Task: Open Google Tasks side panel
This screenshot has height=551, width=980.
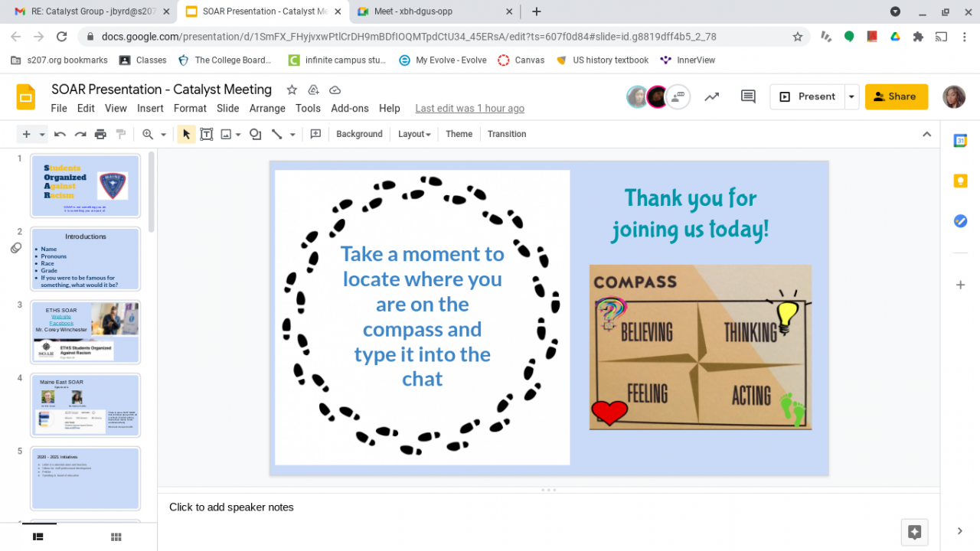Action: tap(960, 220)
